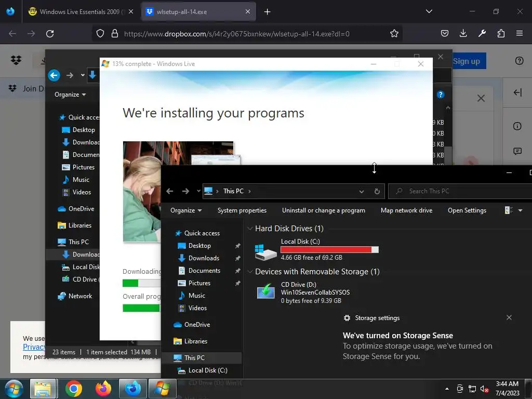List all browser tabs with the chevron
Image resolution: width=532 pixels, height=399 pixels.
coord(429,11)
